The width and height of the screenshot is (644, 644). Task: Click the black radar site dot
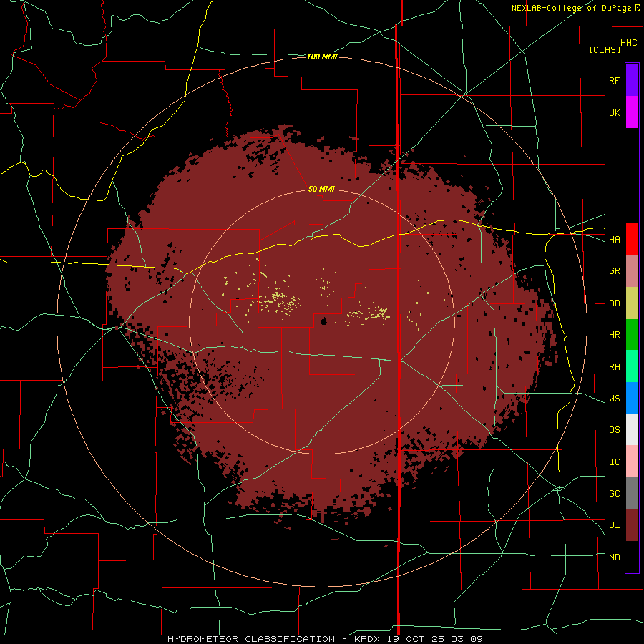click(323, 321)
